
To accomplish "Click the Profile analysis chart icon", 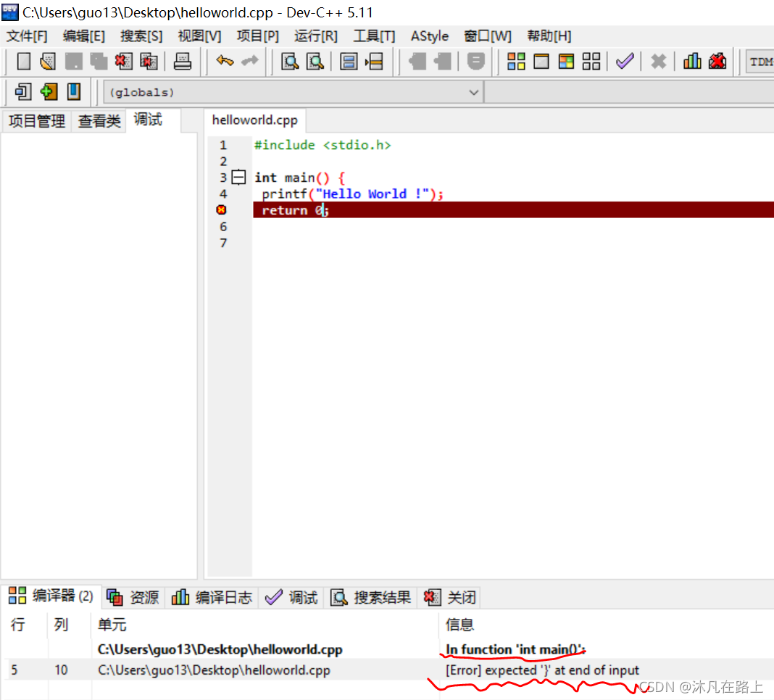I will click(692, 61).
